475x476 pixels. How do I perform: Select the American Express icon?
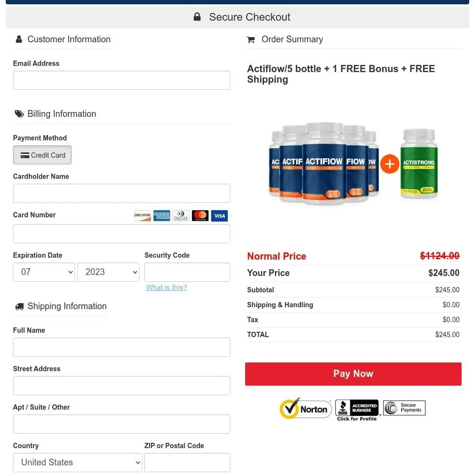(x=162, y=215)
